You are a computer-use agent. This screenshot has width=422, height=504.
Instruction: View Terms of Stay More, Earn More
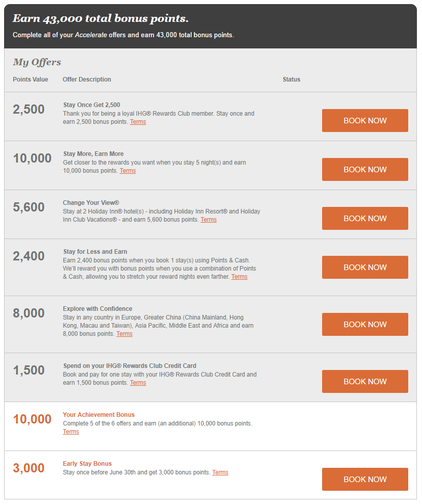127,171
